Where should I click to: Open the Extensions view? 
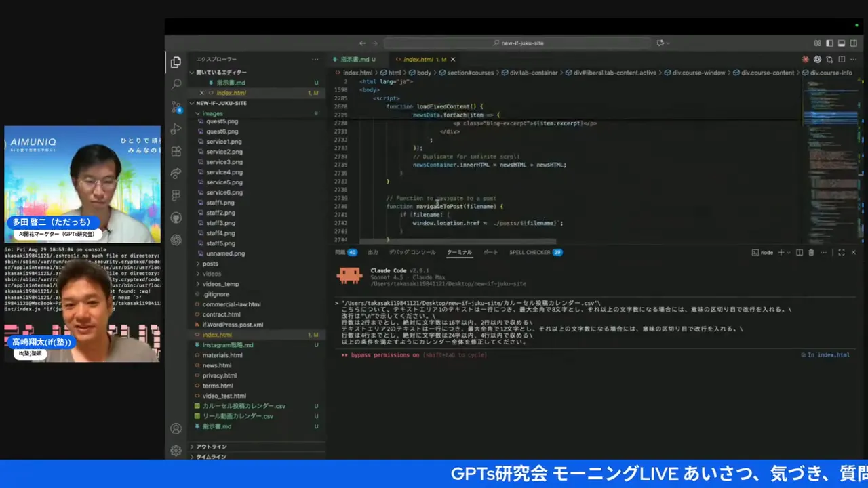point(176,151)
